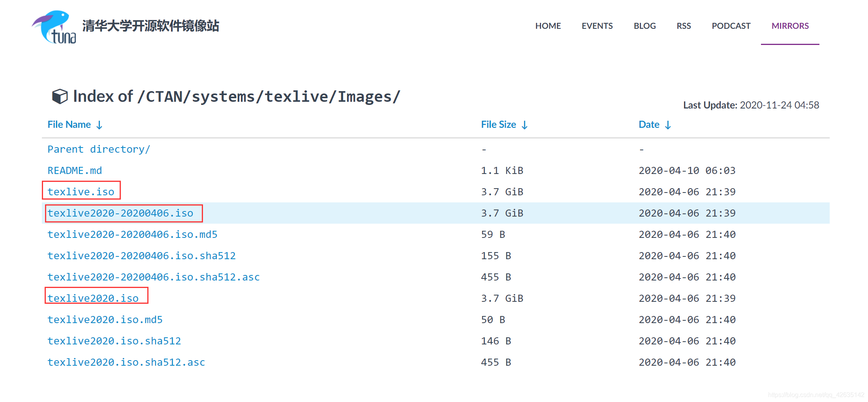Open the README.md file
Screen dimensions: 868x402
75,170
